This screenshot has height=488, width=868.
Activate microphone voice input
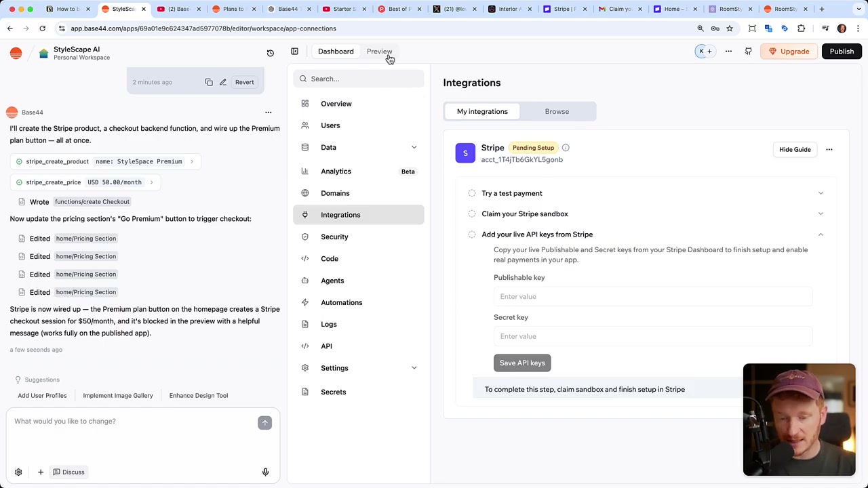pyautogui.click(x=265, y=472)
